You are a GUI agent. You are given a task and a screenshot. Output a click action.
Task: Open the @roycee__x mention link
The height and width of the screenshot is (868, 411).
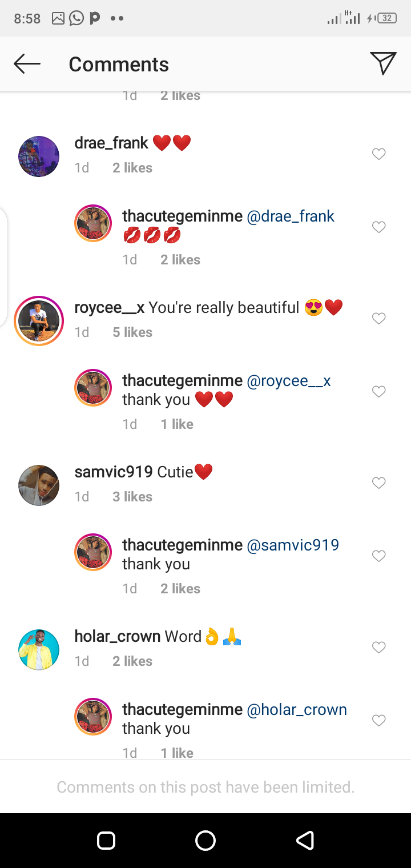[x=289, y=381]
